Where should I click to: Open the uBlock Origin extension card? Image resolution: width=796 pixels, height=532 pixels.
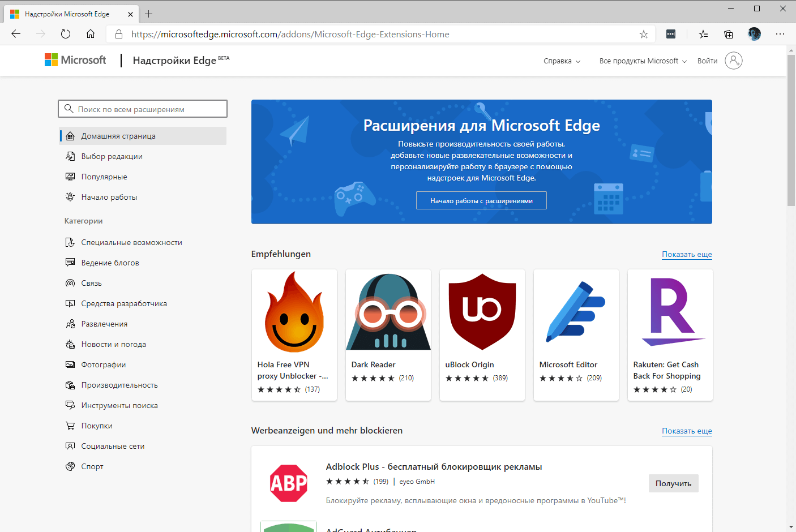point(482,334)
